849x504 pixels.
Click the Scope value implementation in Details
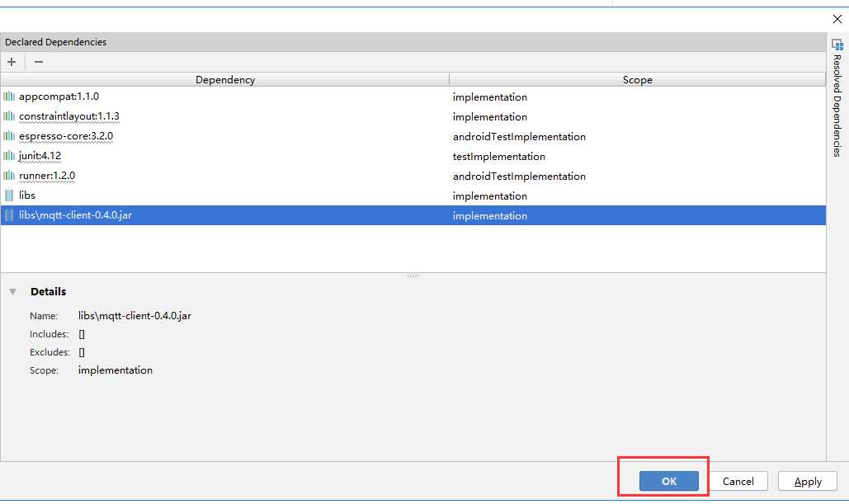click(116, 370)
